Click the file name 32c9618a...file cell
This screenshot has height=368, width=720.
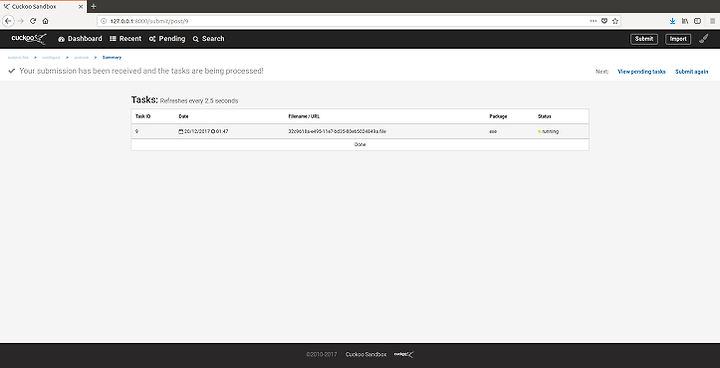click(337, 131)
